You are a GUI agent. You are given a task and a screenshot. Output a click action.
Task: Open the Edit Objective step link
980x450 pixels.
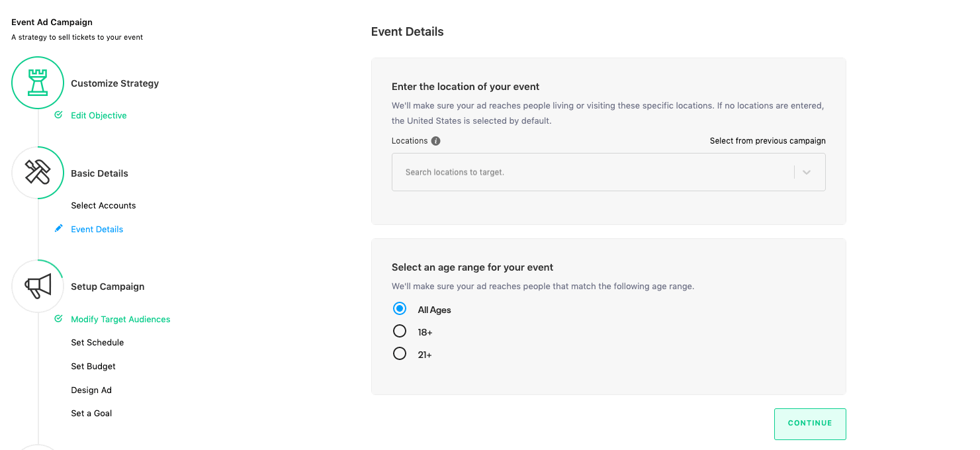click(99, 116)
